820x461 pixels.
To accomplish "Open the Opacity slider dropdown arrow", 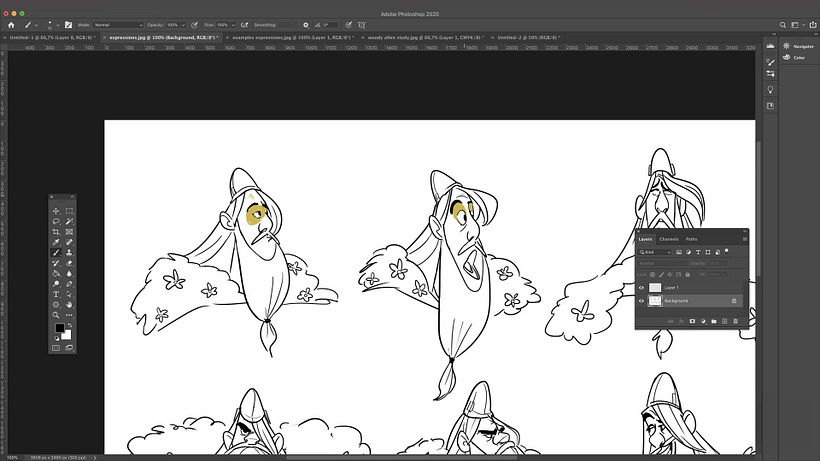I will [183, 25].
